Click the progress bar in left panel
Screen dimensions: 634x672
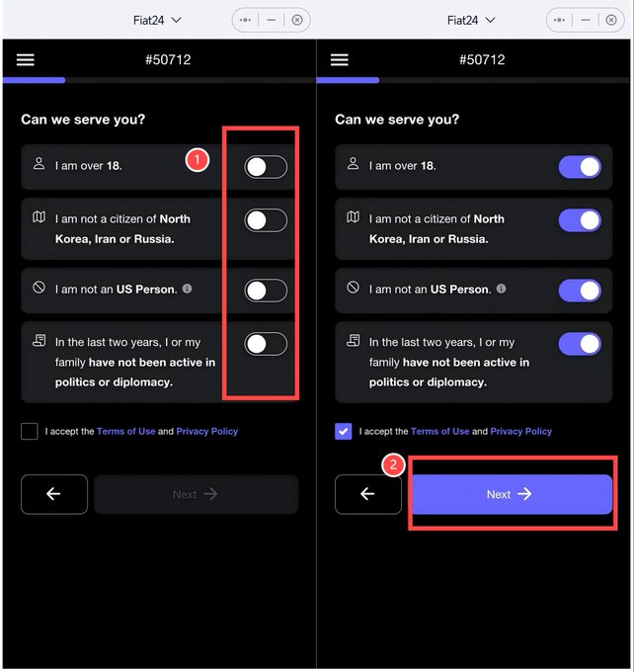[159, 80]
